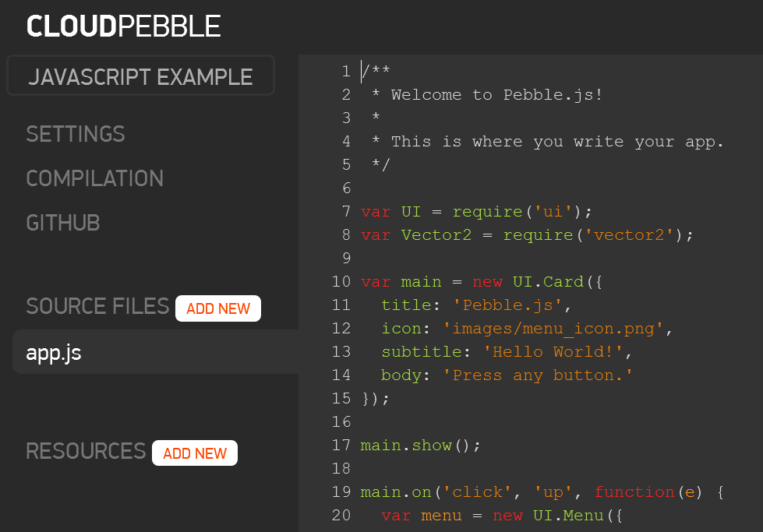Select the app.js source file
Screen dimensions: 763x532
(x=156, y=352)
